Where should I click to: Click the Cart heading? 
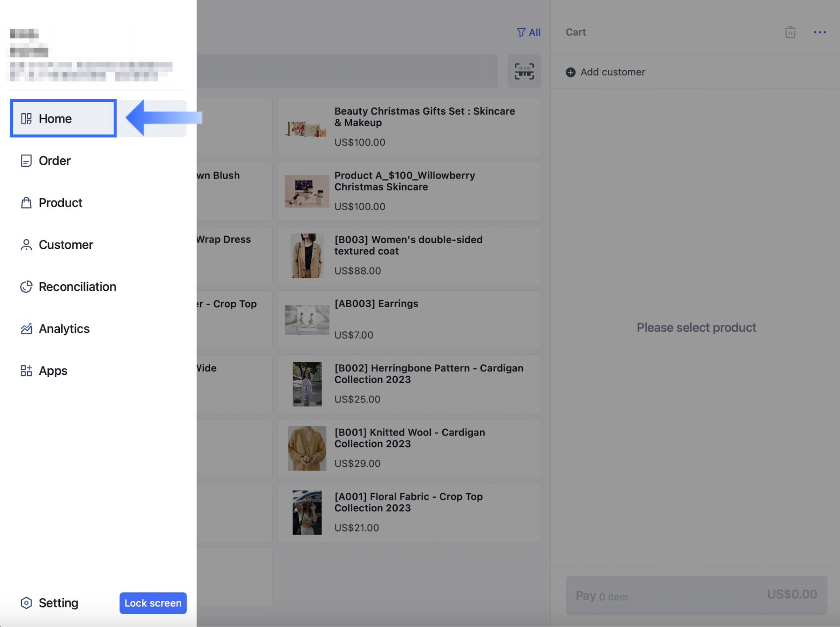(x=576, y=32)
